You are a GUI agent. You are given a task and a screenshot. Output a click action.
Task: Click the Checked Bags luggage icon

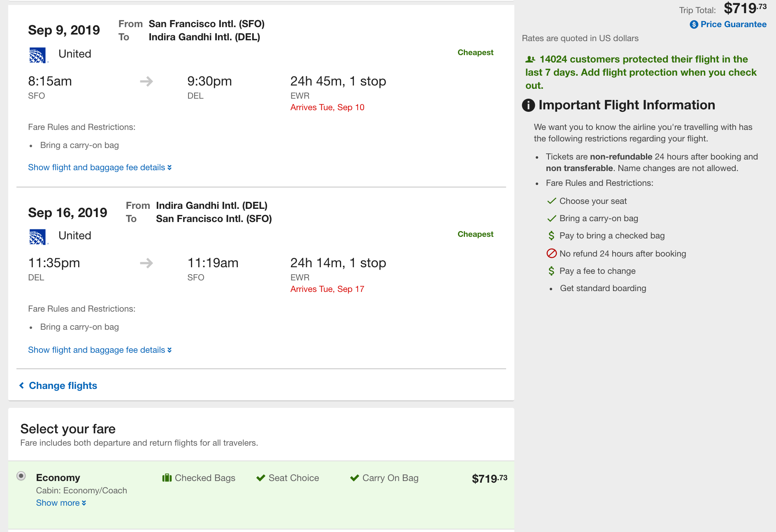coord(167,478)
